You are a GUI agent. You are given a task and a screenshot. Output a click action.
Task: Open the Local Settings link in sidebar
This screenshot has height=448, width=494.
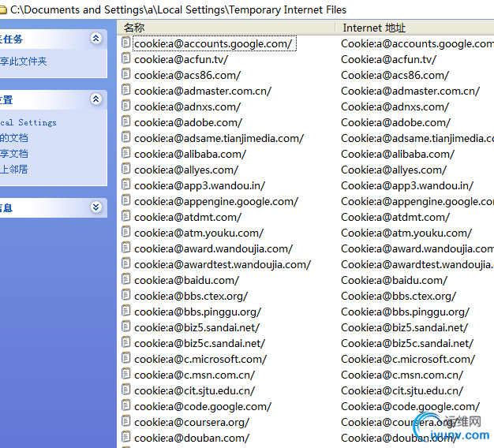point(28,122)
